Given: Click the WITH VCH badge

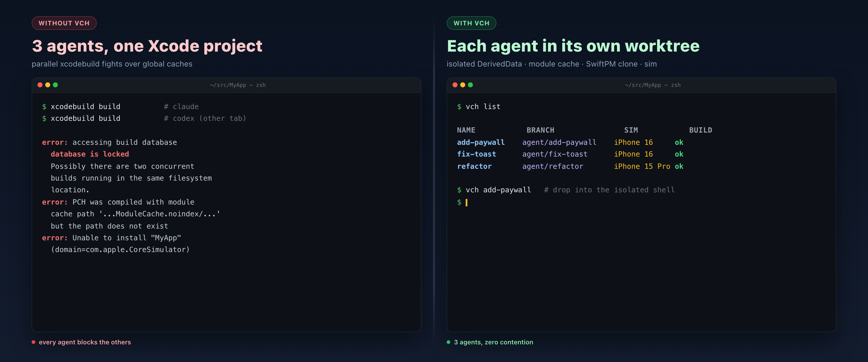Looking at the screenshot, I should 471,23.
